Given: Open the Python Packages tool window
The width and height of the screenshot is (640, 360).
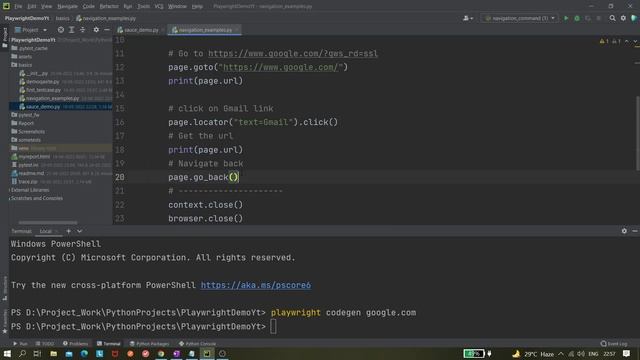Looking at the screenshot, I should 150,344.
